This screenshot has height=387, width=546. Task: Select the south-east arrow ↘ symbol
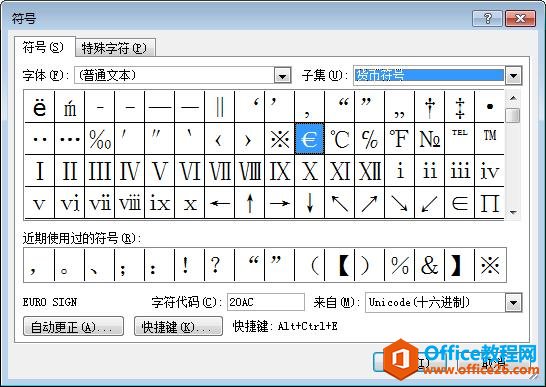[x=399, y=203]
